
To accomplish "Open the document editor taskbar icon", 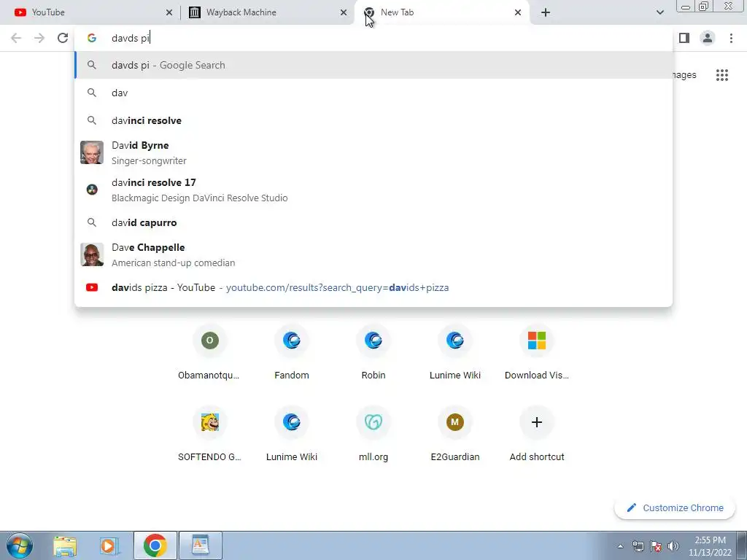I will (200, 545).
